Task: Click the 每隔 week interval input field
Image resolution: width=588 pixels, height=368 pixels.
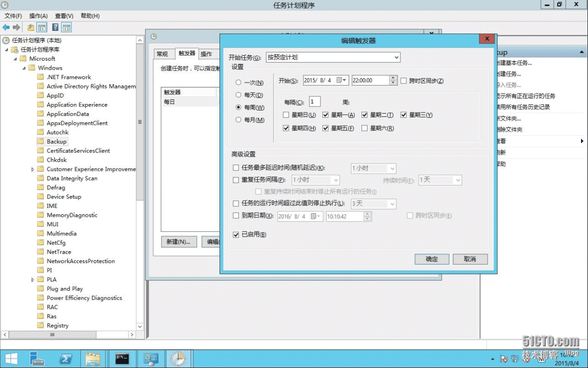Action: coord(314,102)
